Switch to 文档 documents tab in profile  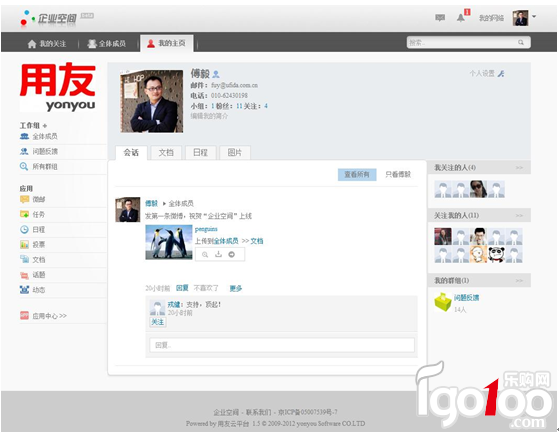pyautogui.click(x=166, y=153)
